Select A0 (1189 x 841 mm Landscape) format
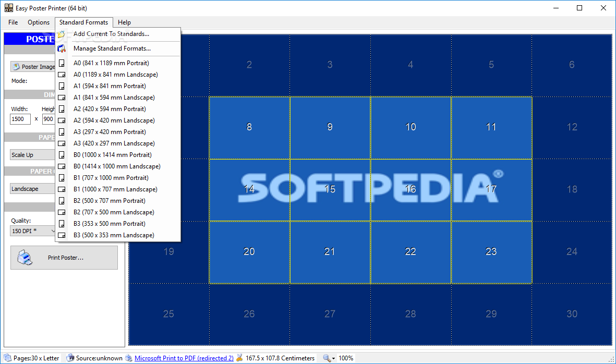616x364 pixels. 118,75
